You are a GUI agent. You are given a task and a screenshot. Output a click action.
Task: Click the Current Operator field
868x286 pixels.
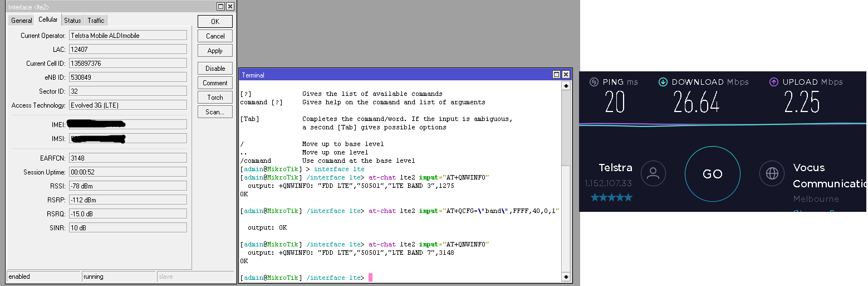pyautogui.click(x=128, y=35)
